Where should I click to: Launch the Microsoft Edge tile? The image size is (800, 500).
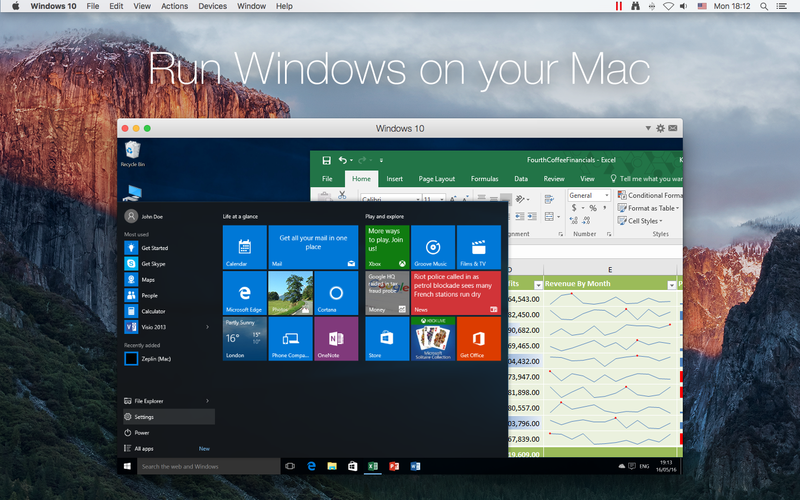[244, 293]
